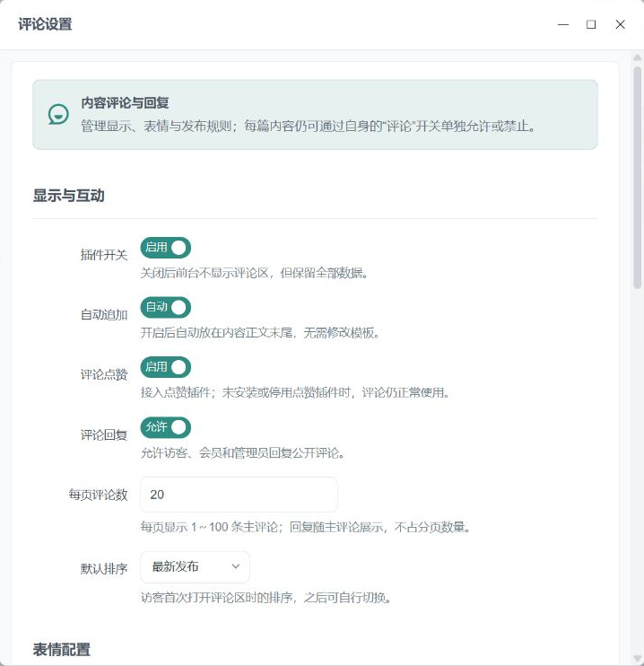Click the 自动追加 label
Screen dimensions: 644x666
tap(104, 315)
